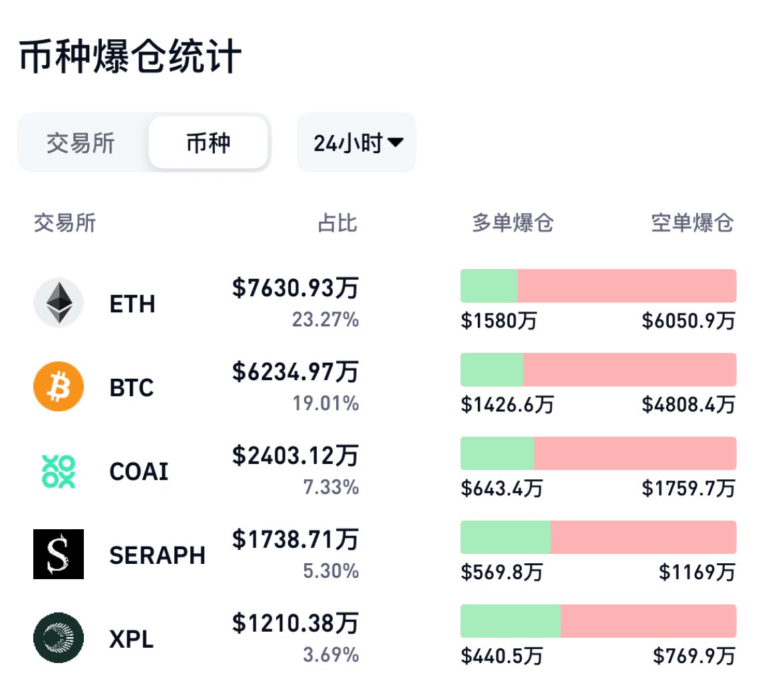This screenshot has height=683, width=784.
Task: Click the 交易所 column header label
Action: pyautogui.click(x=65, y=223)
